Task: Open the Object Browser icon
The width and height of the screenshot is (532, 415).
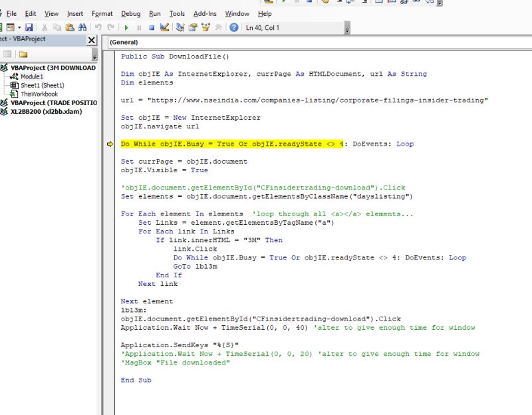Action: coord(205,27)
